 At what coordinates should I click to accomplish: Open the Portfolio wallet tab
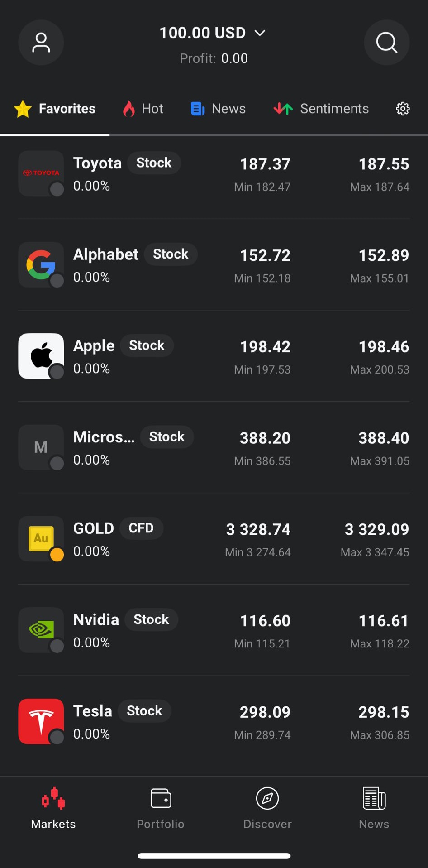tap(161, 807)
